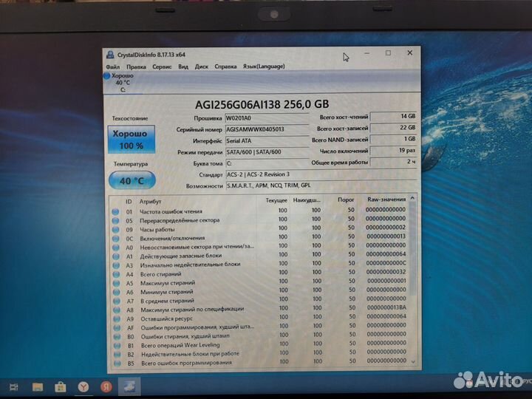The height and width of the screenshot is (399, 532).
Task: Click the 40 °C temperature button
Action: coord(132,180)
